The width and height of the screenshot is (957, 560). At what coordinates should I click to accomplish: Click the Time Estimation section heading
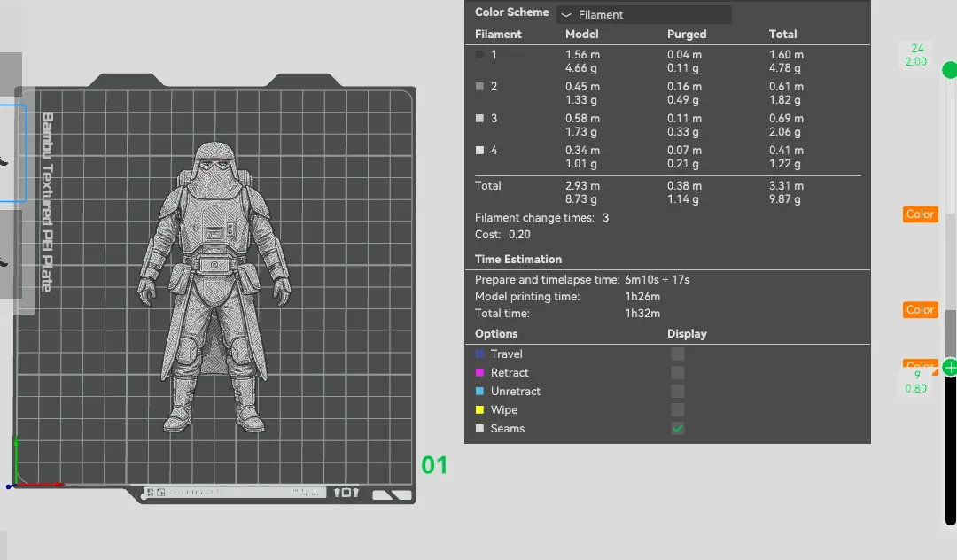tap(518, 260)
